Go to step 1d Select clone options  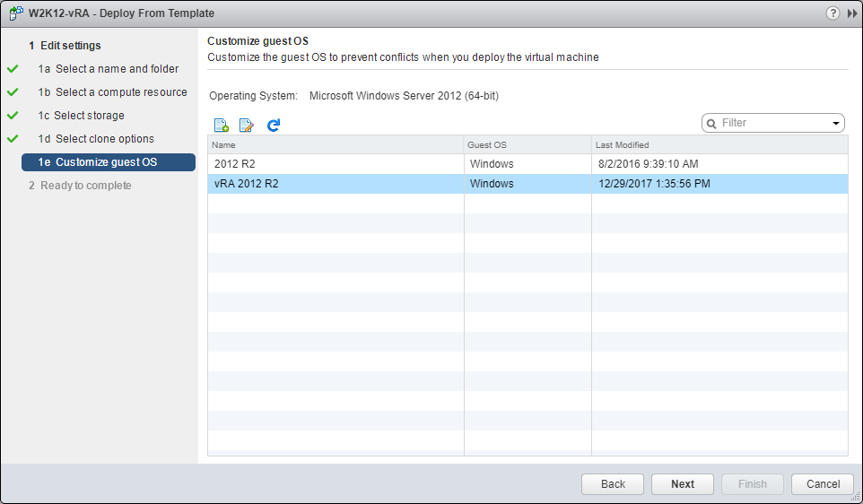[96, 139]
